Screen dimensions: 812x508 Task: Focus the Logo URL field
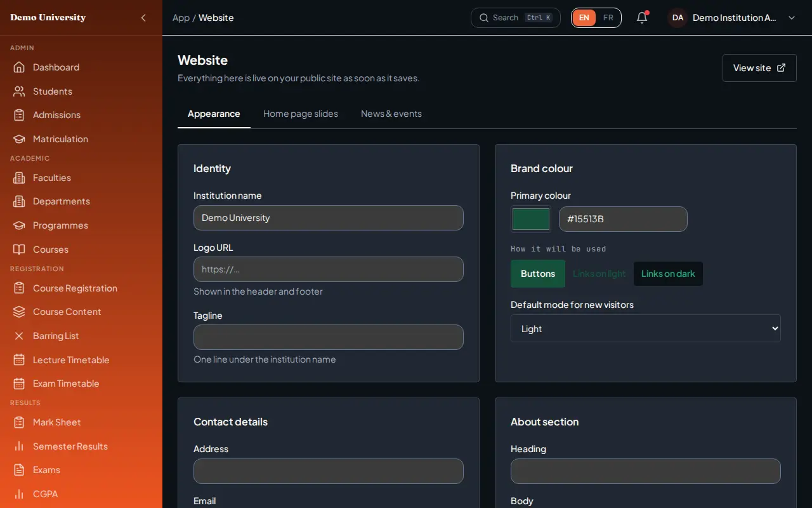point(329,269)
